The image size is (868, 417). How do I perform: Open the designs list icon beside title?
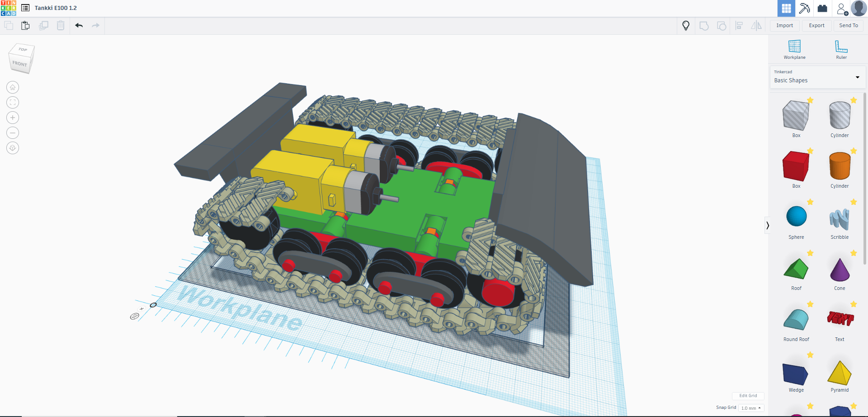click(x=25, y=8)
